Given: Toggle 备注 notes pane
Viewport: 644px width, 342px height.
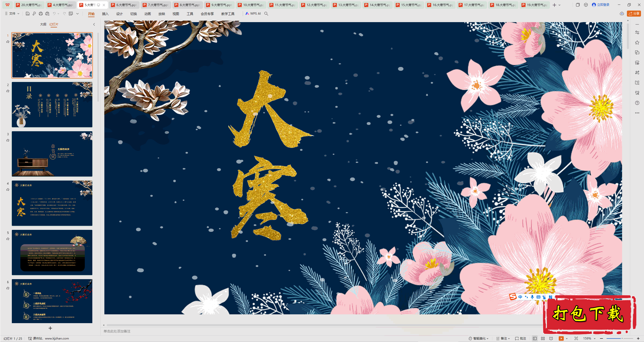Looking at the screenshot, I should (x=503, y=338).
